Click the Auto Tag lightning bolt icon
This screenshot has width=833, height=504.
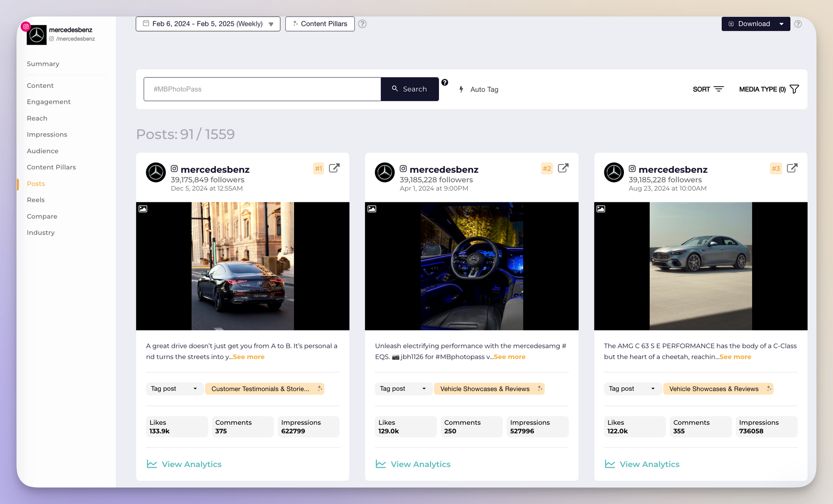tap(461, 89)
